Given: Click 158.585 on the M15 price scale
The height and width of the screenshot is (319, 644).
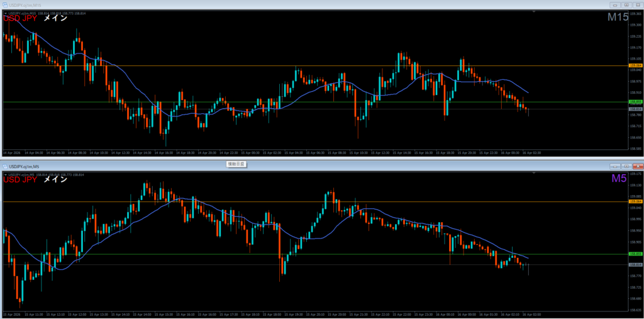Looking at the screenshot, I should [x=635, y=148].
